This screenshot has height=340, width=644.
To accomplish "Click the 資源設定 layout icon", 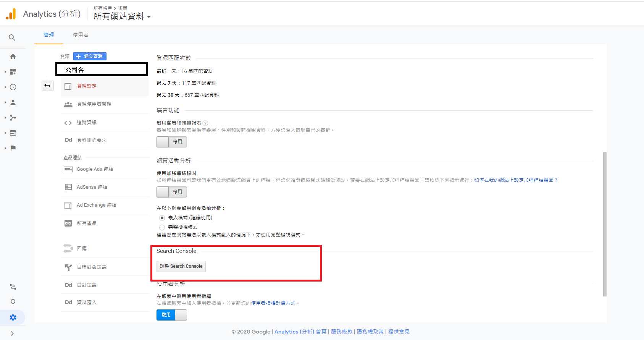I will pos(68,86).
